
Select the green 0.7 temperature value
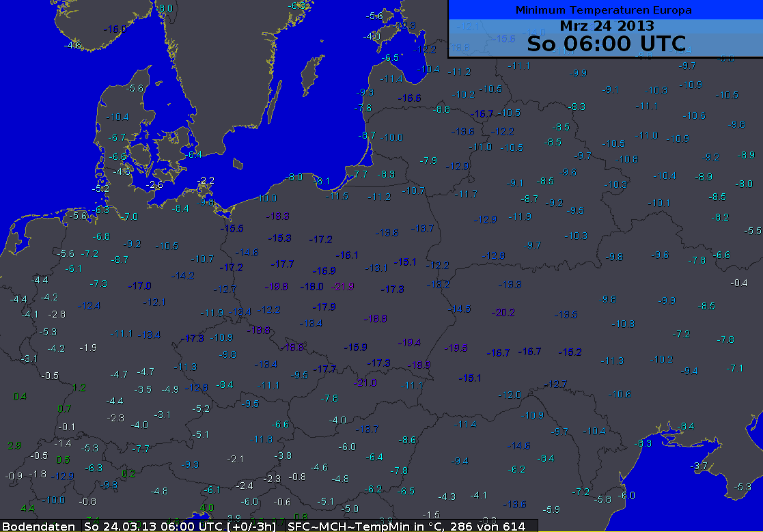click(64, 408)
